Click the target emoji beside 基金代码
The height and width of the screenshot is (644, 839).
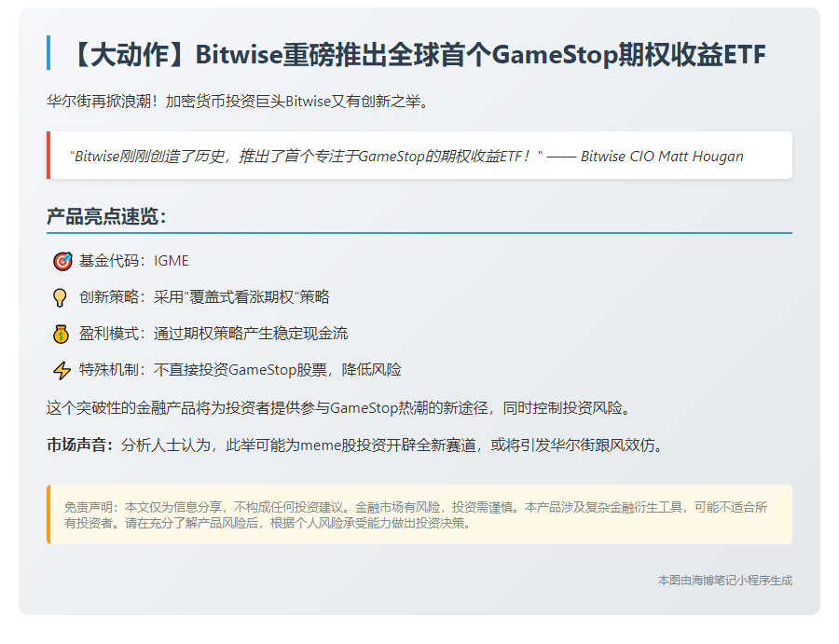point(62,261)
